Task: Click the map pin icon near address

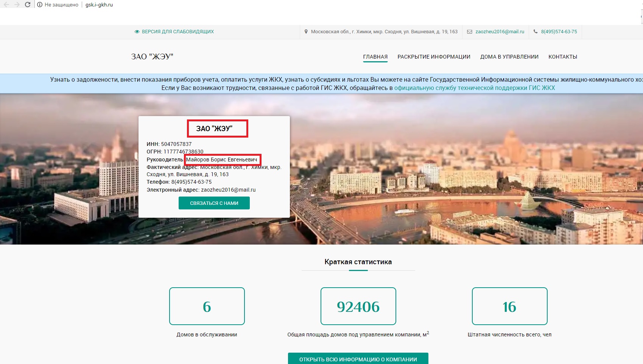Action: click(306, 32)
